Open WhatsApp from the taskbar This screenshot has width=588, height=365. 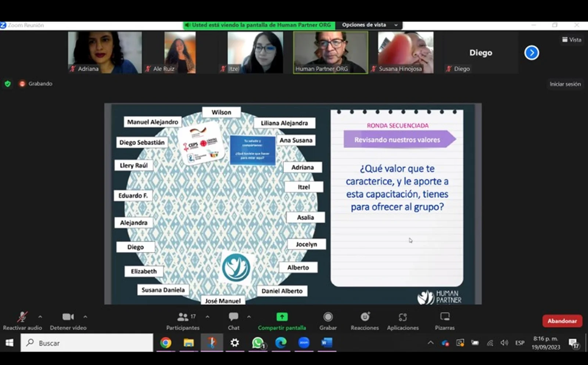[x=258, y=343]
